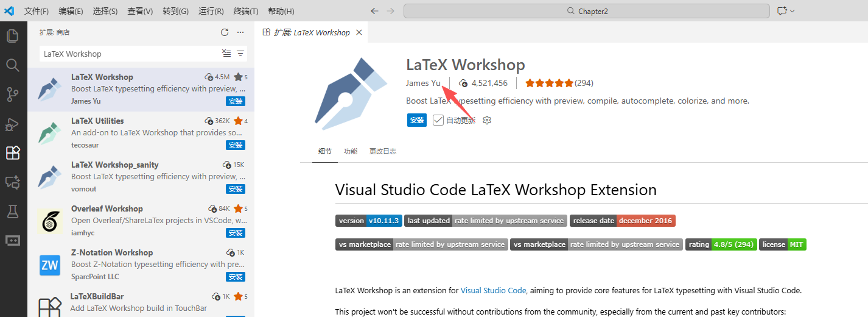Click Overleaf Workshop extension icon
The height and width of the screenshot is (317, 868).
click(x=50, y=221)
